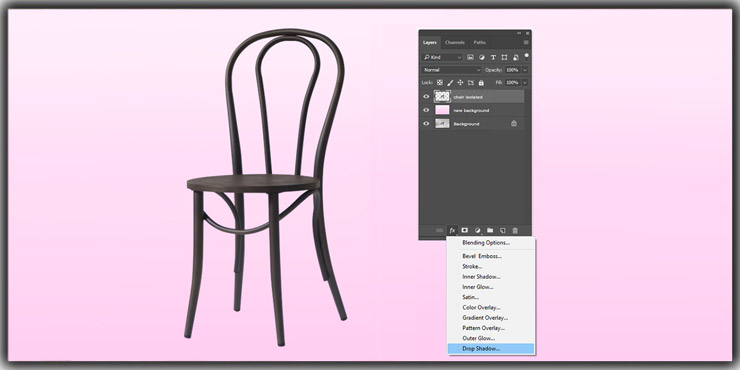Open the Normal blend mode dropdown
This screenshot has height=370, width=740.
point(452,70)
